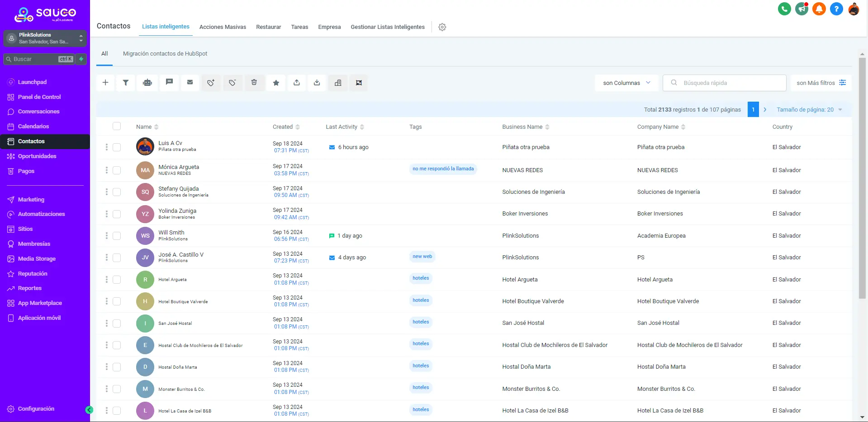The image size is (868, 422).
Task: Select checkbox for Stefany Quijada
Action: 117,192
